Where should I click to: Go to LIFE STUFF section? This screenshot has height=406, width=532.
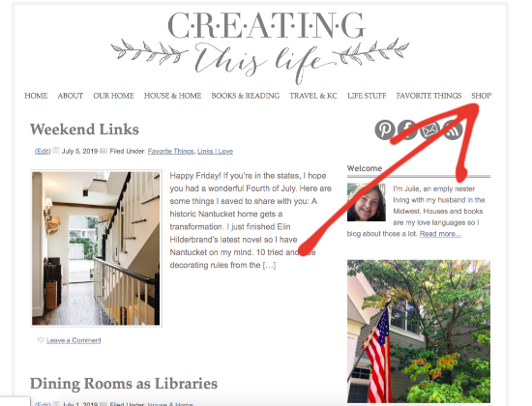(367, 96)
